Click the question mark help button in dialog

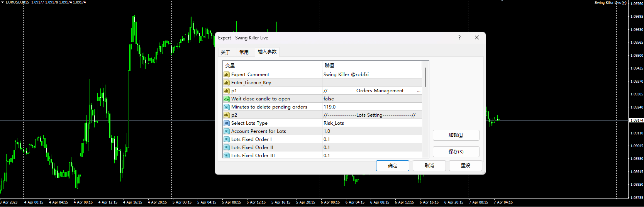pyautogui.click(x=459, y=37)
